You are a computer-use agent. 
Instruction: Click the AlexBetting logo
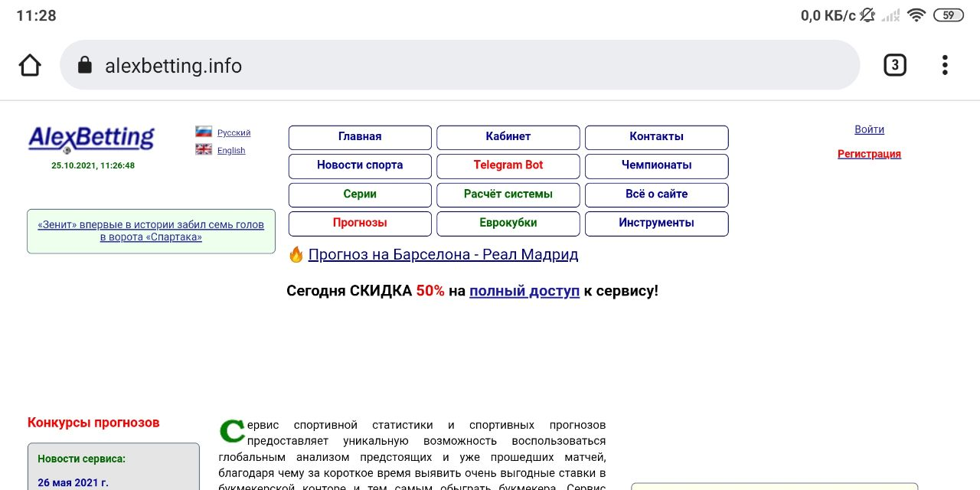(x=91, y=139)
